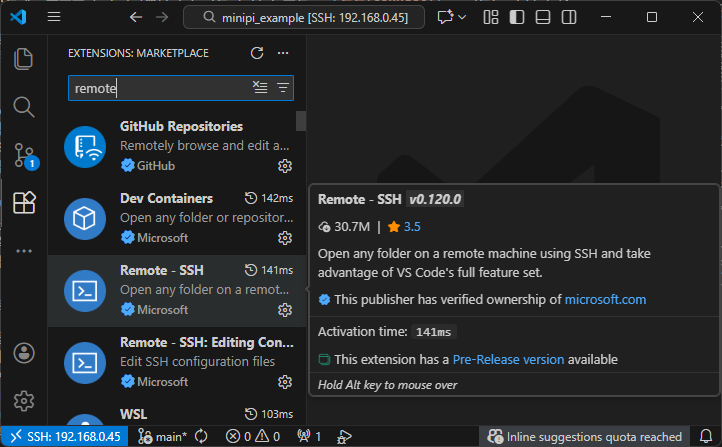Open the minipi_example command center search
Viewport: 722px width, 447px height.
point(304,17)
